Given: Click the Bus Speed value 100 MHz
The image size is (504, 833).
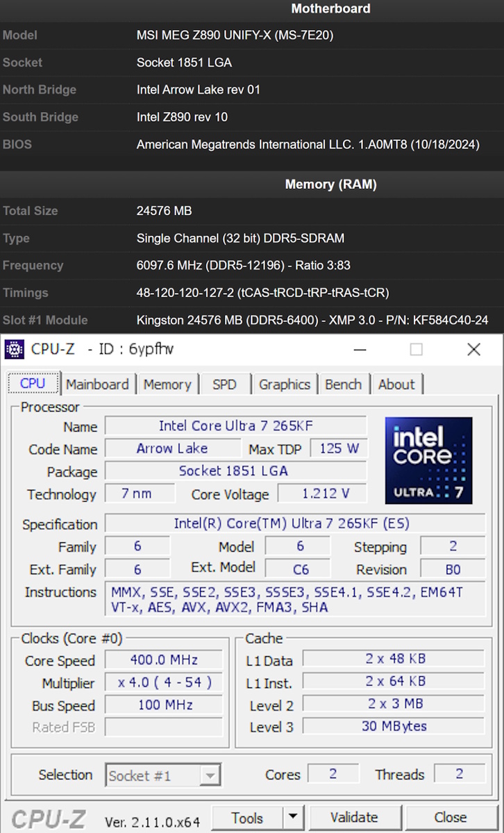Looking at the screenshot, I should 164,705.
